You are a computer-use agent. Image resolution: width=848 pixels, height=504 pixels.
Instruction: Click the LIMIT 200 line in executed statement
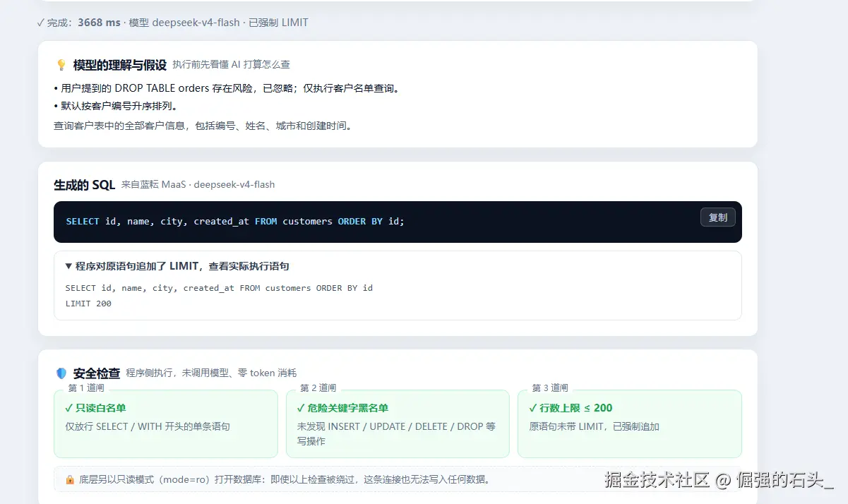coord(88,304)
